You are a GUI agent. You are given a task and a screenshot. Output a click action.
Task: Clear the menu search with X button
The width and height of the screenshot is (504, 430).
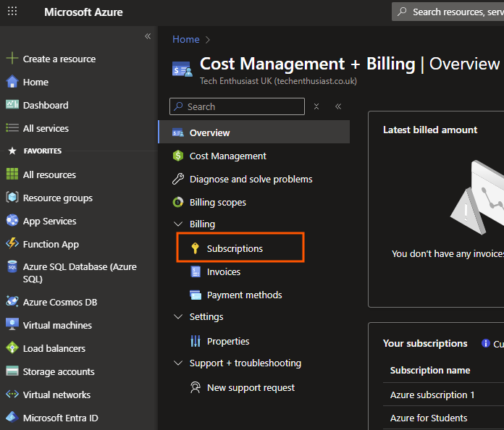pos(316,106)
